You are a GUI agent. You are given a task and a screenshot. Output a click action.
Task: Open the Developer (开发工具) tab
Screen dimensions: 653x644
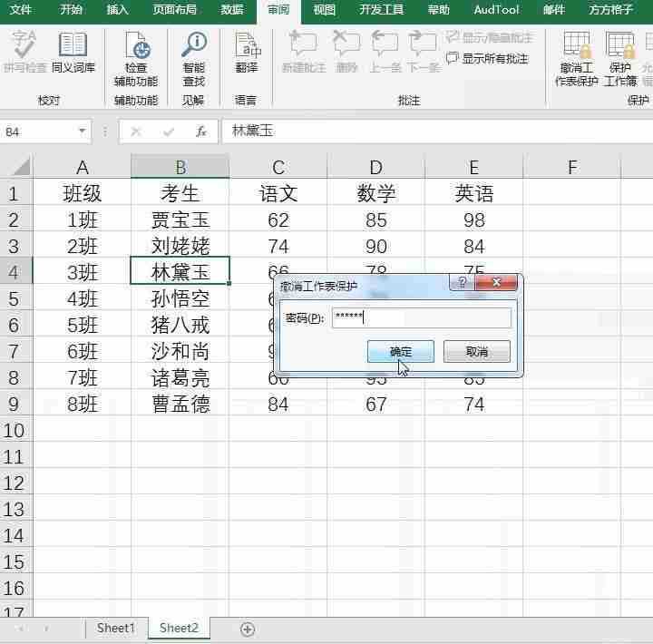[382, 9]
